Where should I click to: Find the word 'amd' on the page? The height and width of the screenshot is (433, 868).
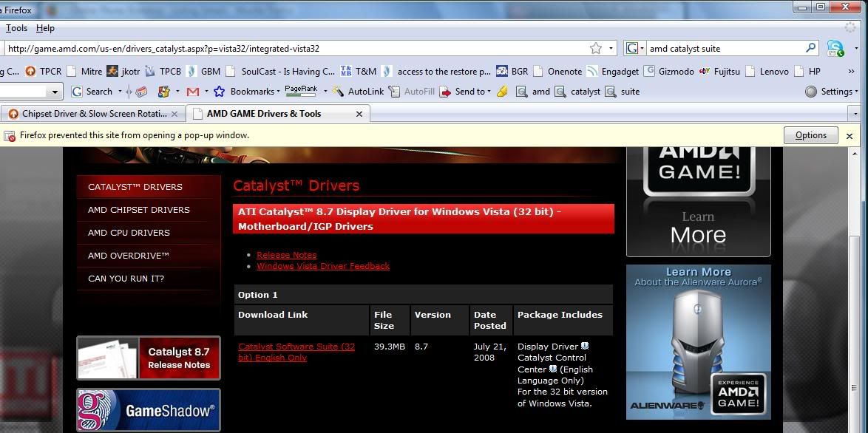tap(533, 92)
